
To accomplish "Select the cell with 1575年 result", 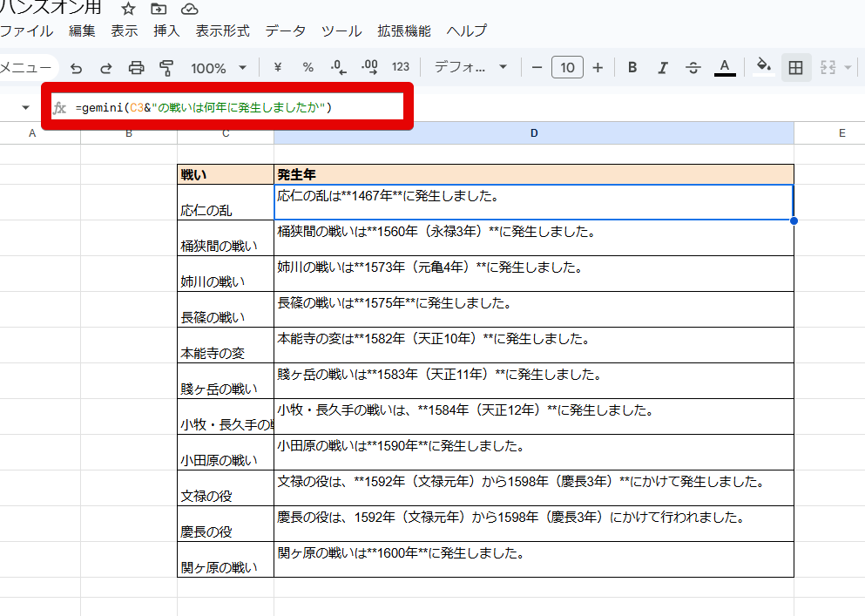I will pyautogui.click(x=534, y=309).
